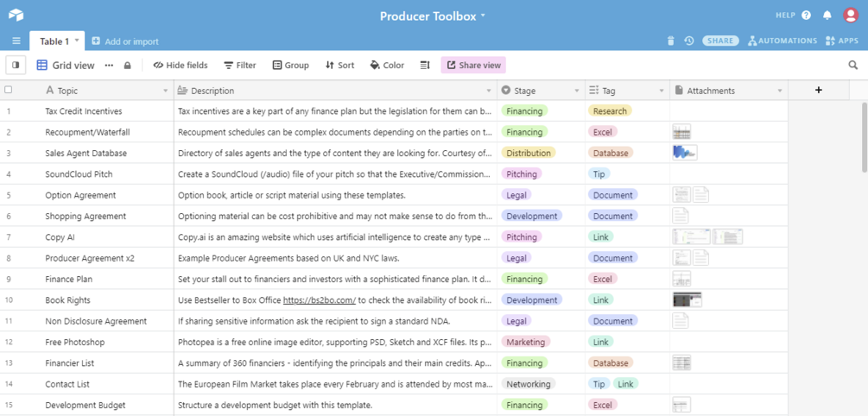
Task: Click Hide fields
Action: [181, 66]
